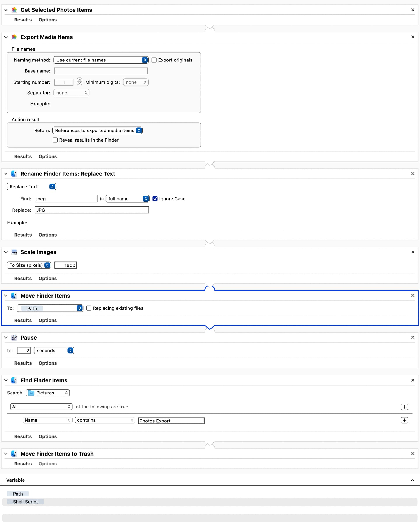The height and width of the screenshot is (524, 420).
Task: Click the Photos icon beside Get Selected Photos Items
Action: point(14,10)
